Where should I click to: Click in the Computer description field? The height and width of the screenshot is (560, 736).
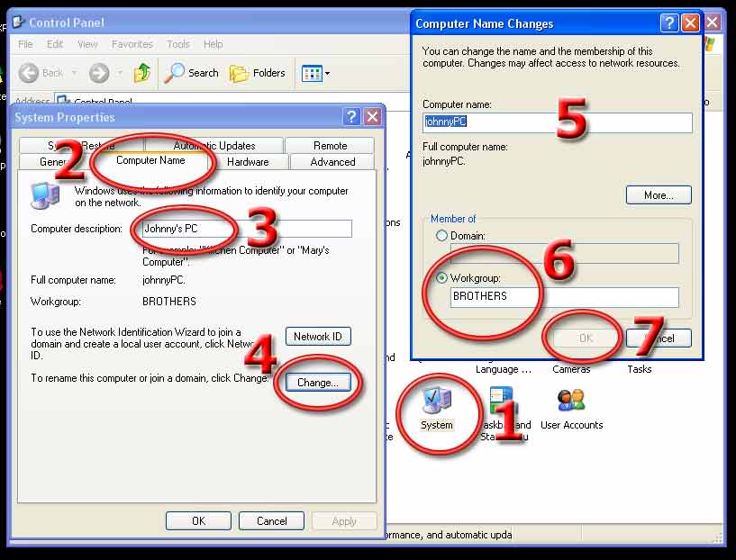point(247,229)
